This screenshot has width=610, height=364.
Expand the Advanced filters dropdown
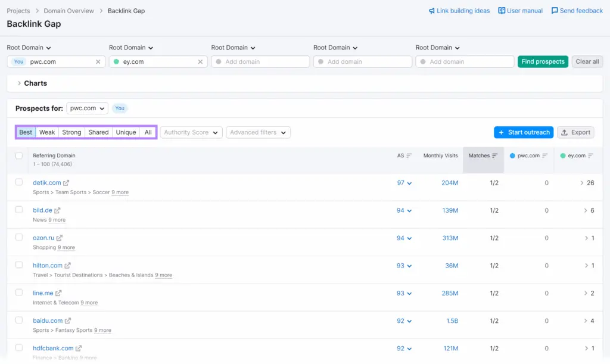[x=258, y=132]
